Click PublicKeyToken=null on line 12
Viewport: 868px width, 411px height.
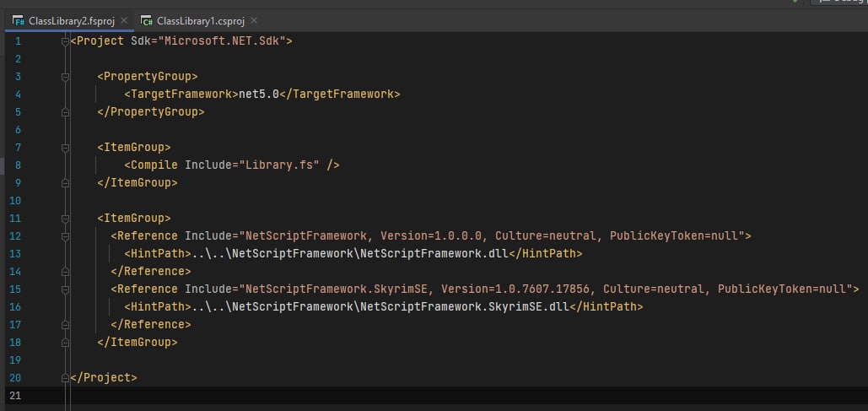point(674,236)
